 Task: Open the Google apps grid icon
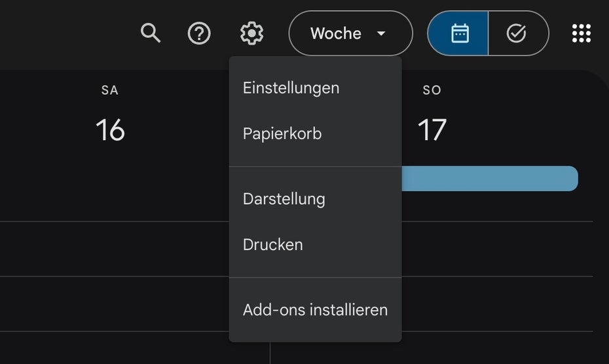(x=581, y=33)
